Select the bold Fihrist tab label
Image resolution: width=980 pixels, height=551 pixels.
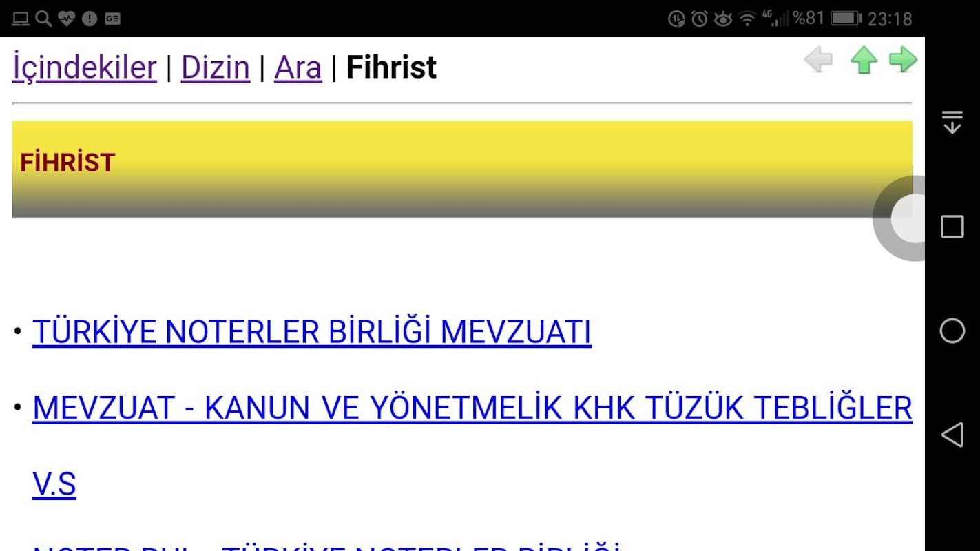391,67
